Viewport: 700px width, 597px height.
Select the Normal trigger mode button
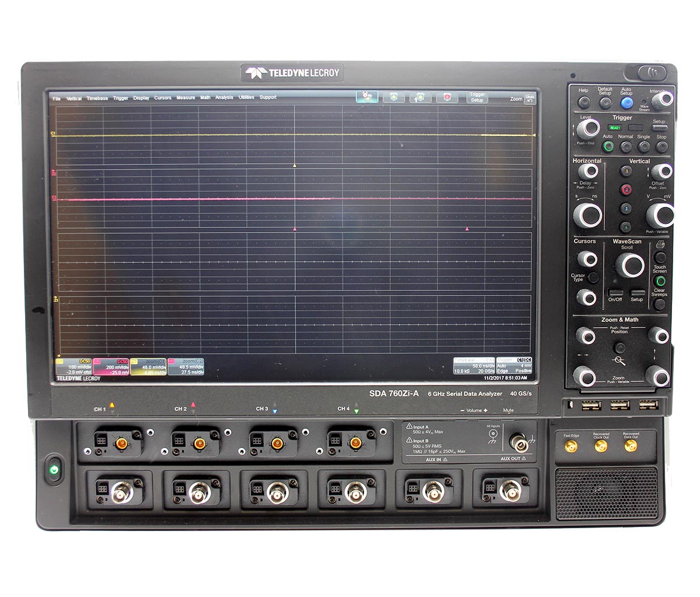click(626, 146)
